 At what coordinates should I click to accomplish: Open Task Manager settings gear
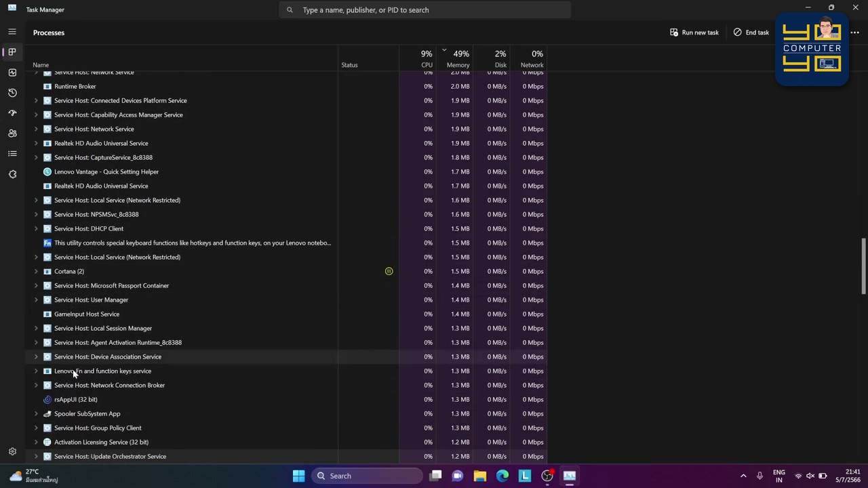click(x=12, y=451)
